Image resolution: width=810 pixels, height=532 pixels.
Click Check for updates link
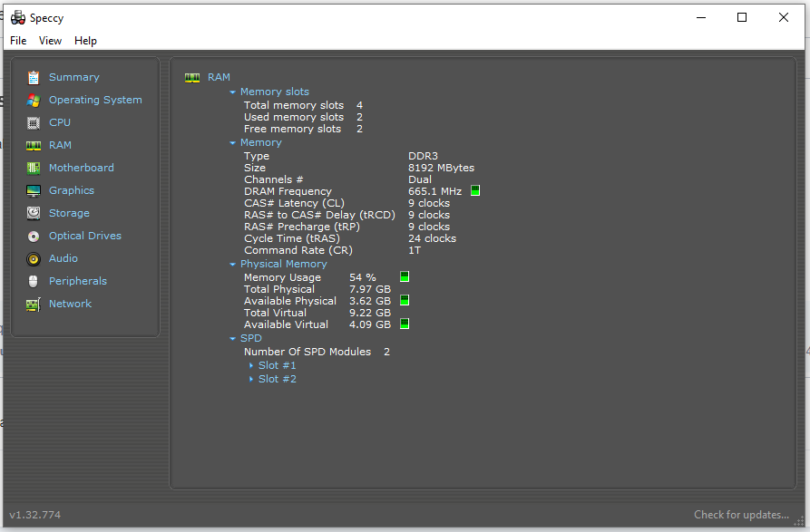[x=741, y=515]
